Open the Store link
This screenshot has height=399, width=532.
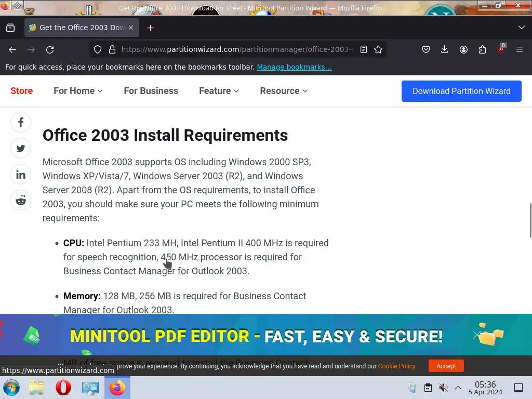(21, 91)
